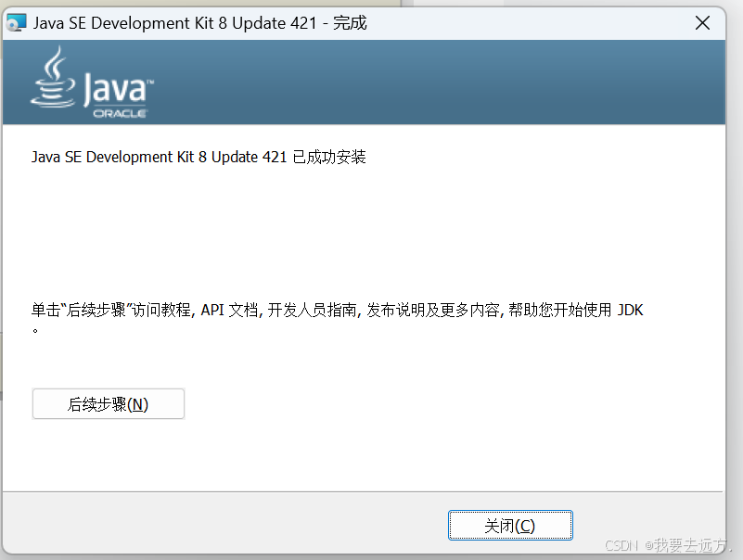The height and width of the screenshot is (560, 743).
Task: Click the dotted focus outline around 关闭
Action: click(510, 512)
